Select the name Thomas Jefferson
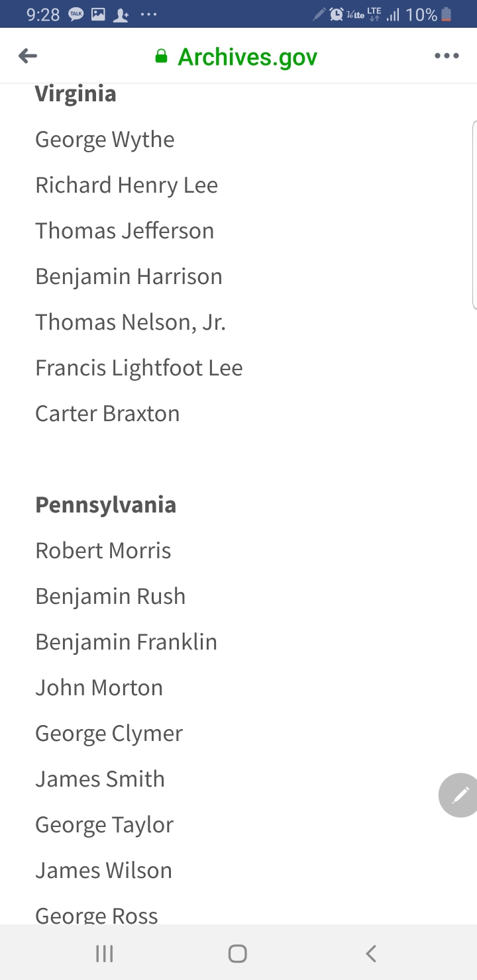Screen dimensions: 477x980 pos(125,230)
